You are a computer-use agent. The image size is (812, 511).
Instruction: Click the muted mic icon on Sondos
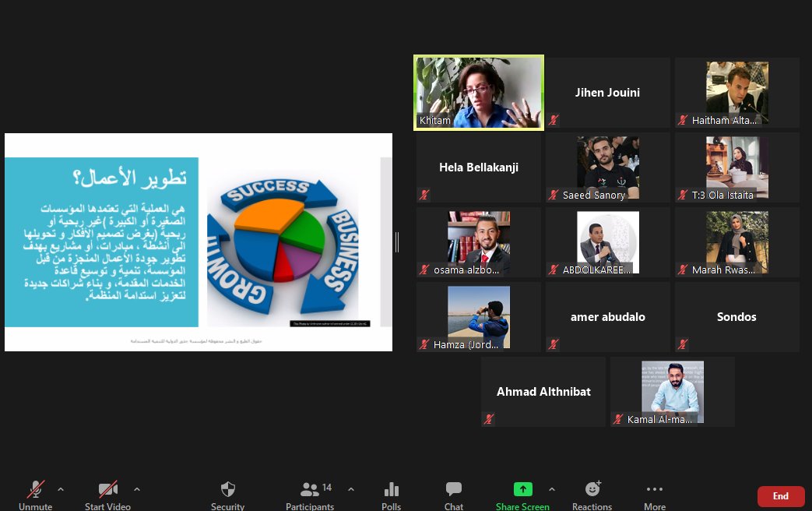pos(683,344)
